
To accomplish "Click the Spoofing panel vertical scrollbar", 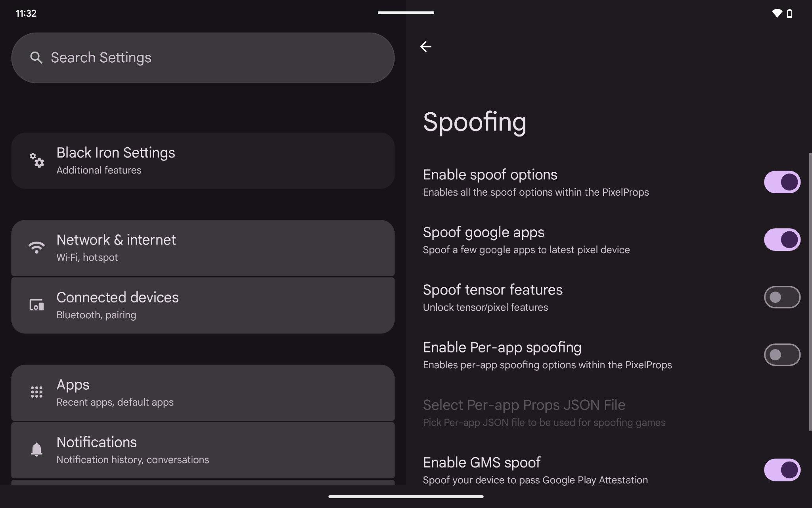I will [x=810, y=292].
